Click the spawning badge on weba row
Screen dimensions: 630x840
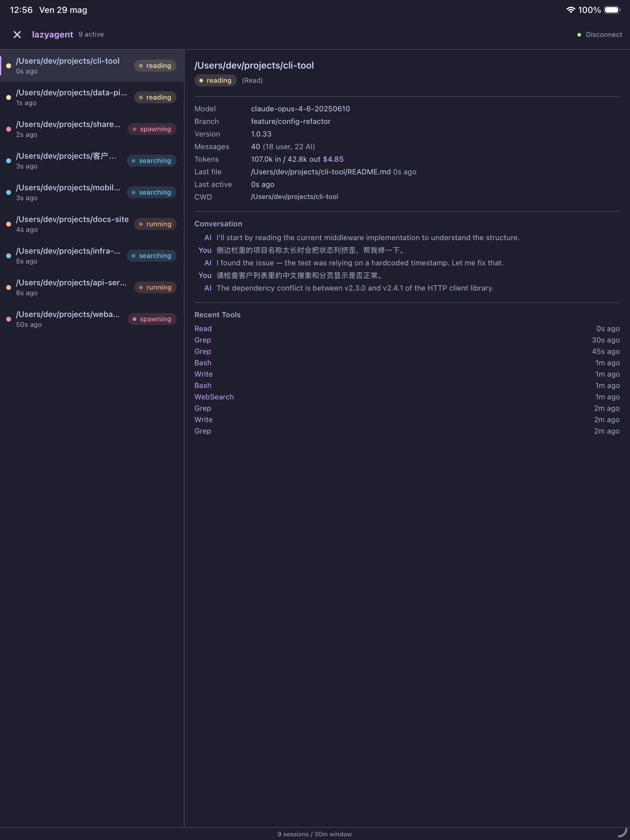152,319
